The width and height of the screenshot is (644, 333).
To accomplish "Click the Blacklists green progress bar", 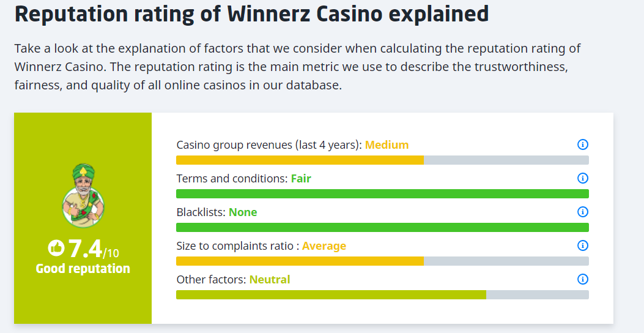I will click(382, 228).
